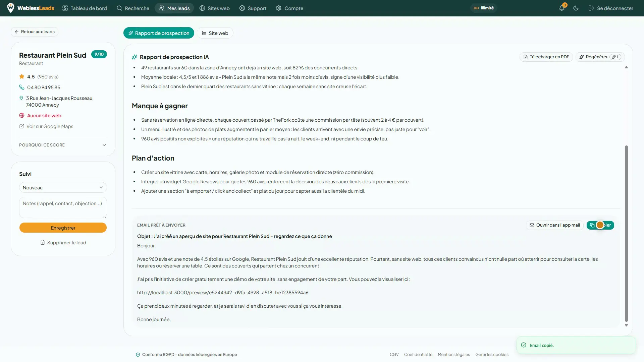
Task: Open Mes leads section
Action: pyautogui.click(x=174, y=8)
